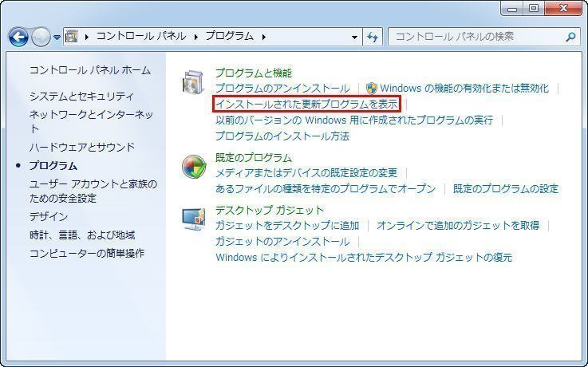Expand arrow between コントロール パネル and プログラム
Screen dimensions: 588x367
(x=195, y=37)
